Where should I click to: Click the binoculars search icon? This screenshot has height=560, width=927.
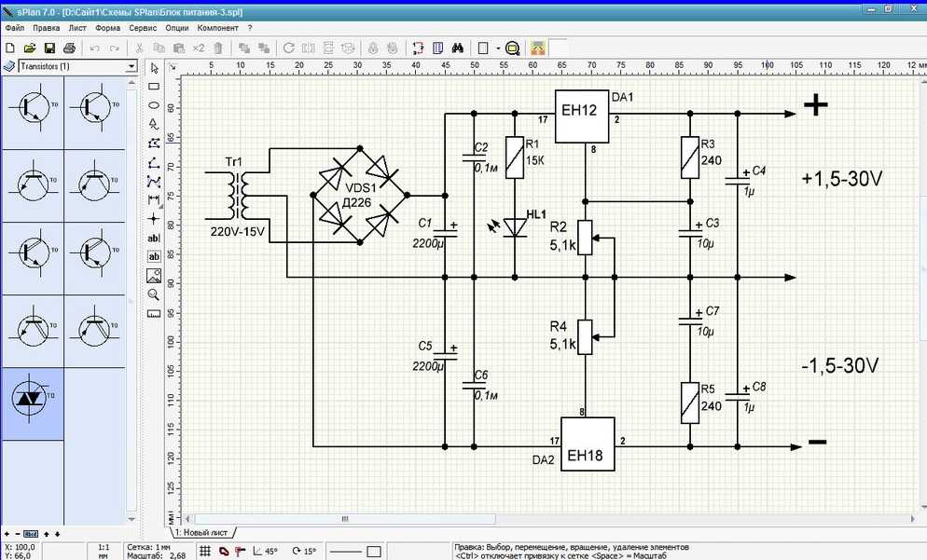point(457,48)
